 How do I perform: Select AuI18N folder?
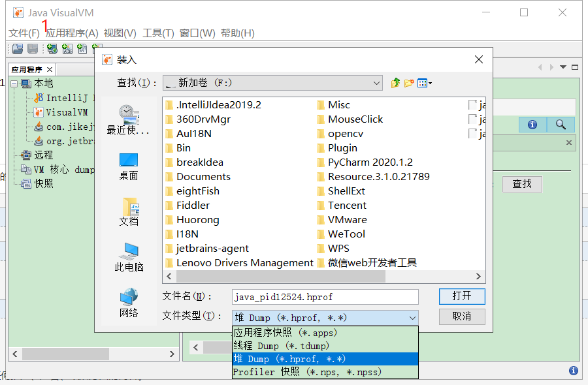[x=189, y=134]
